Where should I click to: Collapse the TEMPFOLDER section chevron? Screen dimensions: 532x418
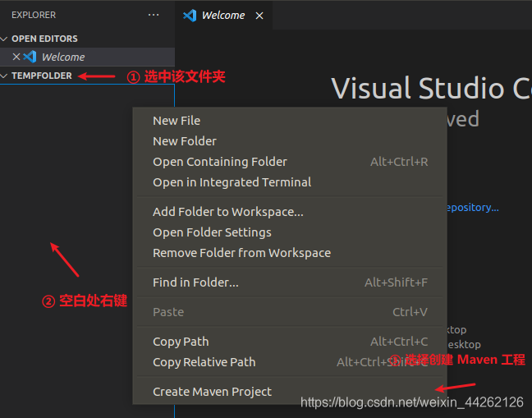click(x=4, y=76)
